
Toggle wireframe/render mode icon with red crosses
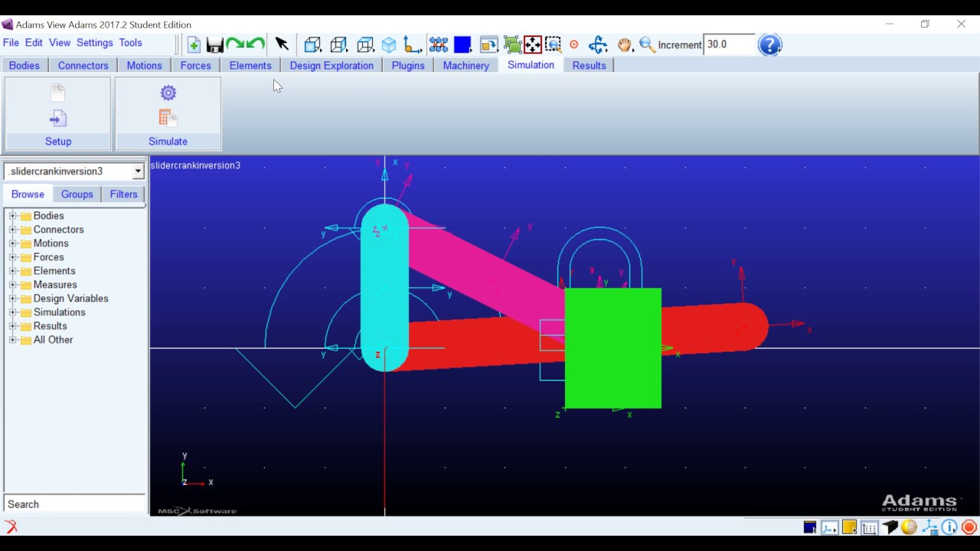pyautogui.click(x=438, y=44)
